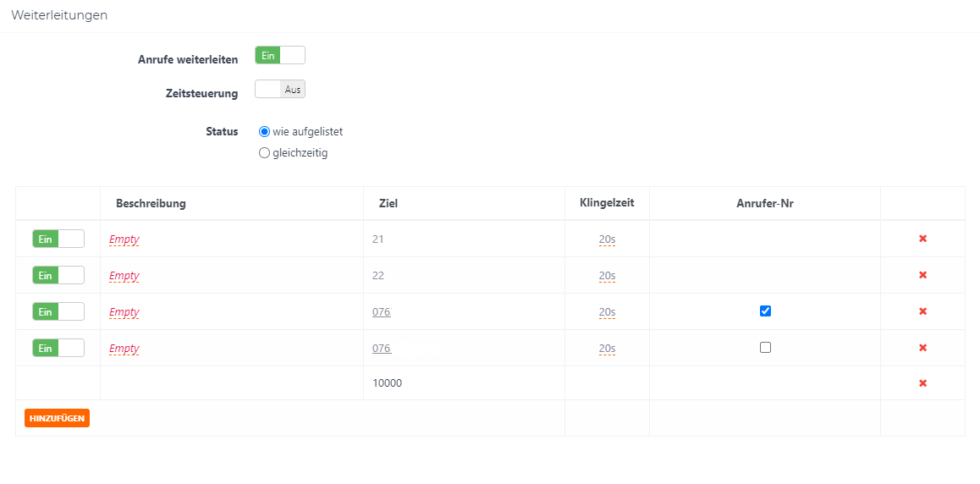Check the empty Anrufer-Nr checkbox
The height and width of the screenshot is (484, 980).
(x=765, y=347)
